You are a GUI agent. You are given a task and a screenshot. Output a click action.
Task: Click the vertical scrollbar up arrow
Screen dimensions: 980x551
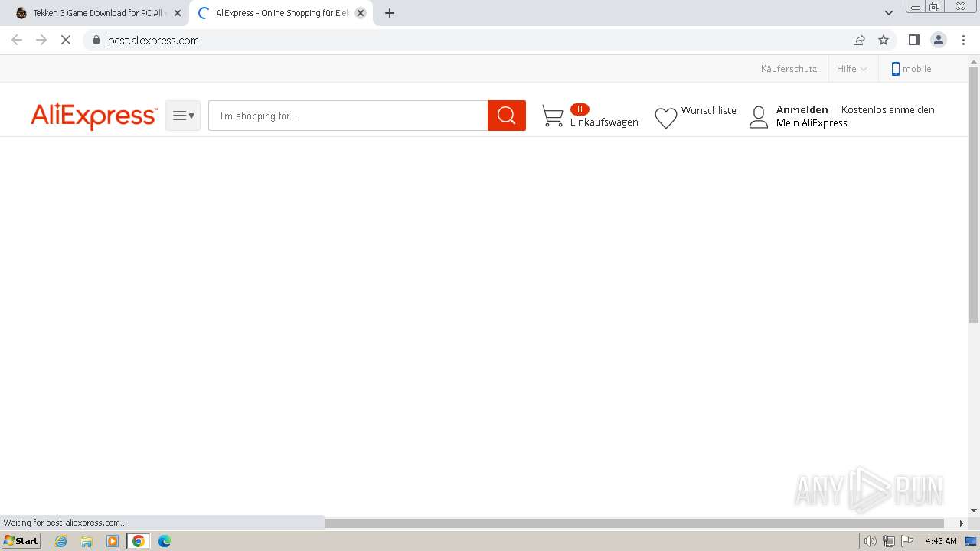pyautogui.click(x=974, y=61)
